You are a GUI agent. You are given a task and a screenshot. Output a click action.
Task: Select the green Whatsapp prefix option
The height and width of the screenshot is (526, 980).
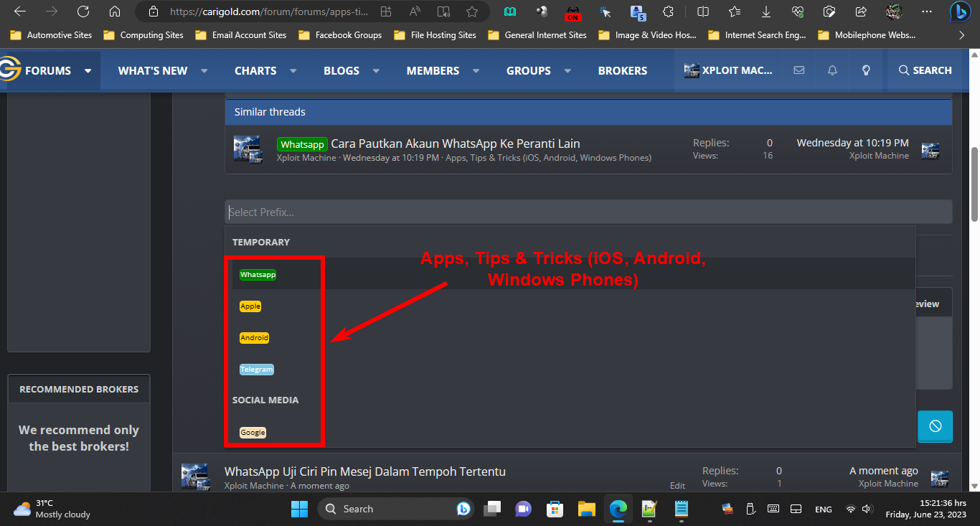point(258,275)
